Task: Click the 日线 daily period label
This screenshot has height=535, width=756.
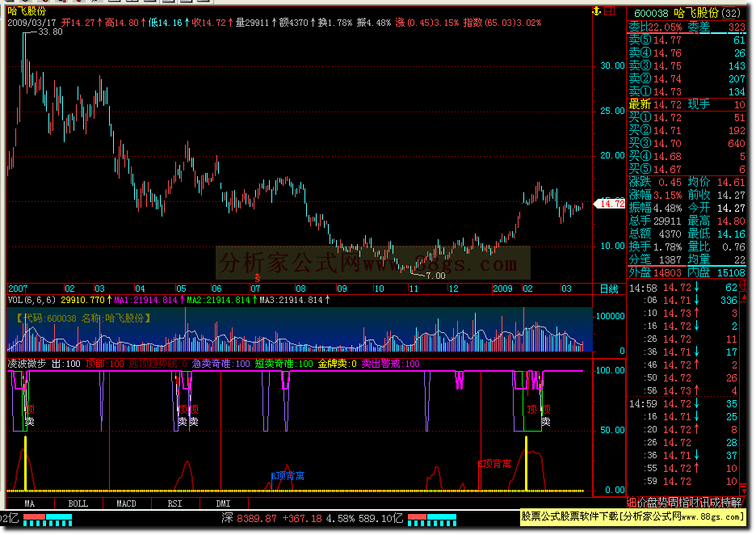Action: tap(609, 289)
